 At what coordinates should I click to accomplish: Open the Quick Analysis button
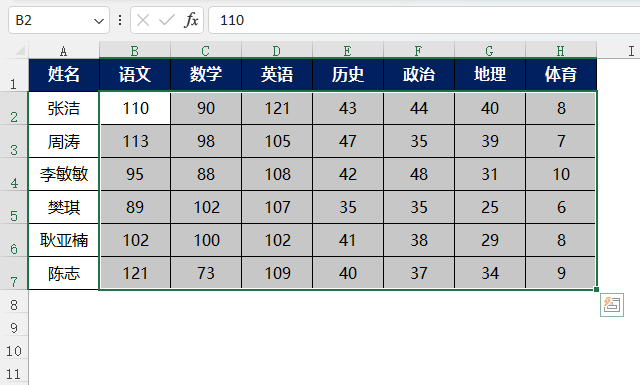pyautogui.click(x=611, y=305)
